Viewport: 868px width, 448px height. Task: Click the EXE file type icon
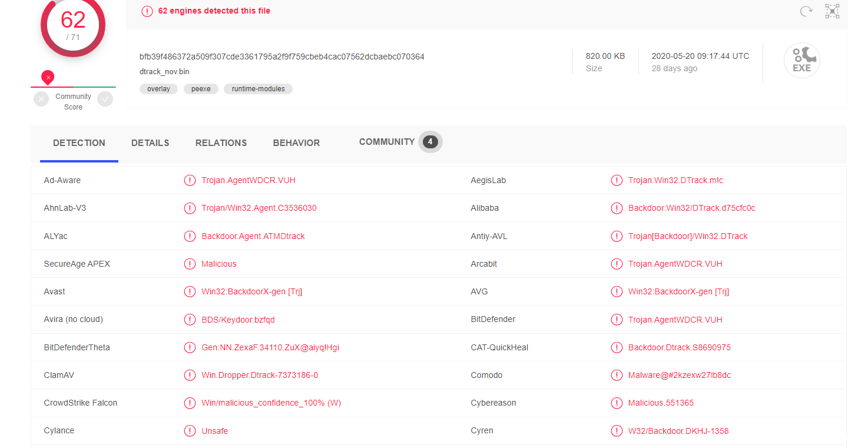point(801,60)
